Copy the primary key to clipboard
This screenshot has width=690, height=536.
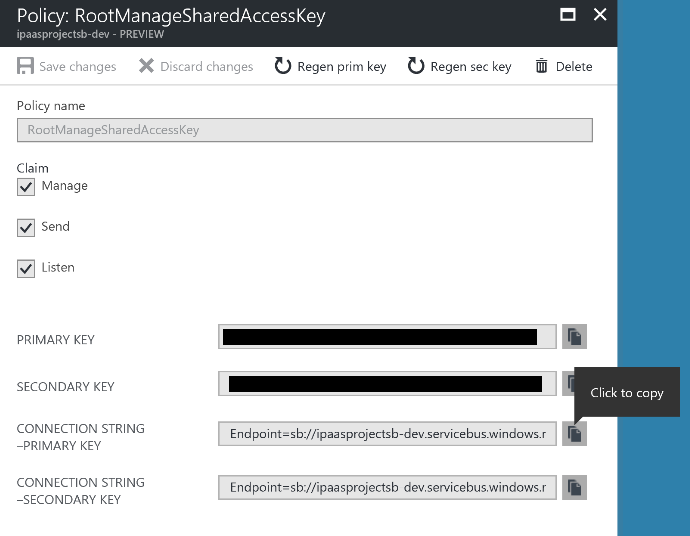pyautogui.click(x=574, y=337)
